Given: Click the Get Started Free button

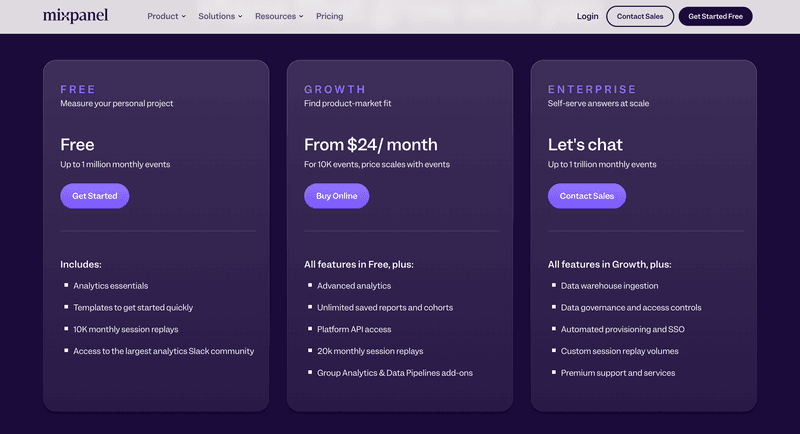Looking at the screenshot, I should coord(715,16).
